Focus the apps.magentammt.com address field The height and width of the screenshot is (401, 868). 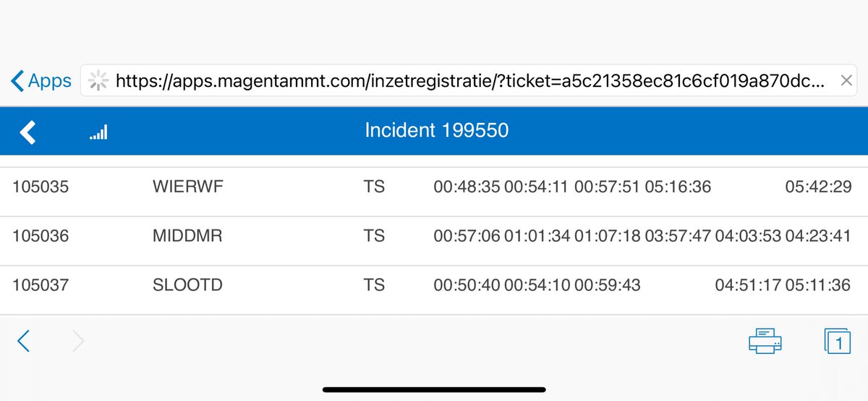pos(470,82)
